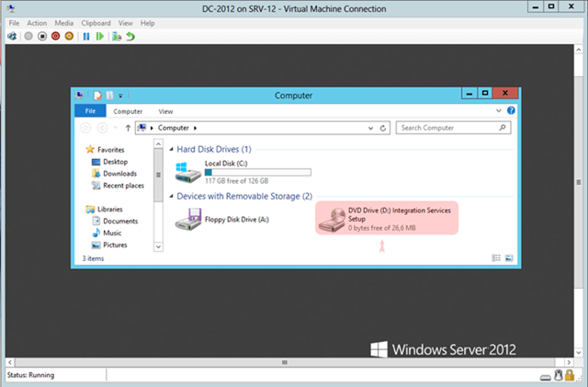
Task: Switch to Details view icon
Action: [x=496, y=258]
